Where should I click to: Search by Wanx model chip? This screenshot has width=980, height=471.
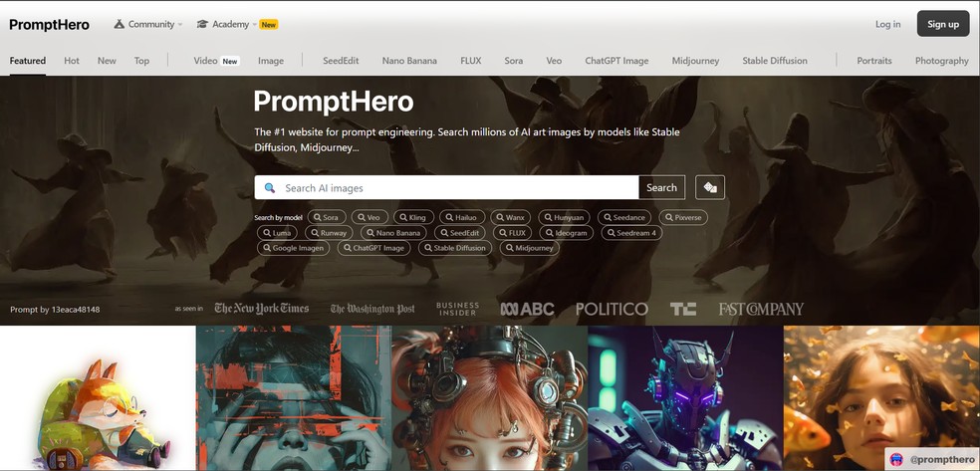pyautogui.click(x=510, y=217)
